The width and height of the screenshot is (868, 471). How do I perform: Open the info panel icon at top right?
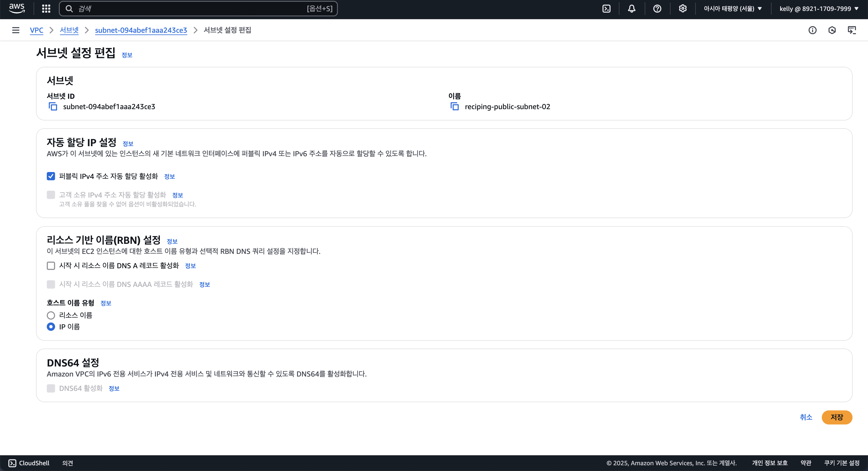coord(812,30)
